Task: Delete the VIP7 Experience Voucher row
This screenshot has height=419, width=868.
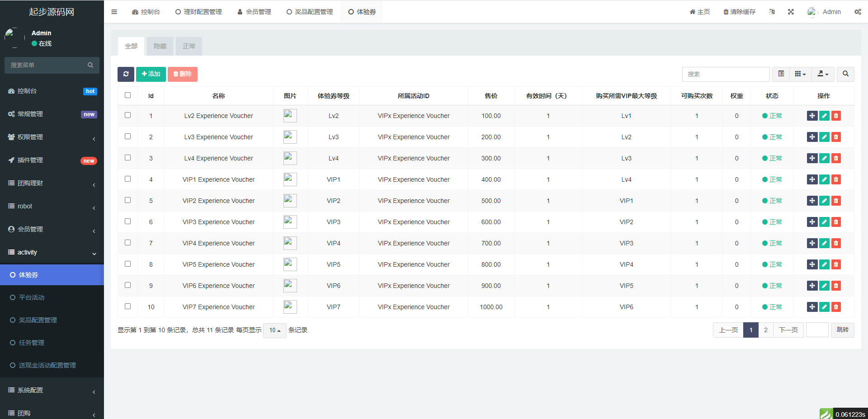Action: (x=836, y=307)
